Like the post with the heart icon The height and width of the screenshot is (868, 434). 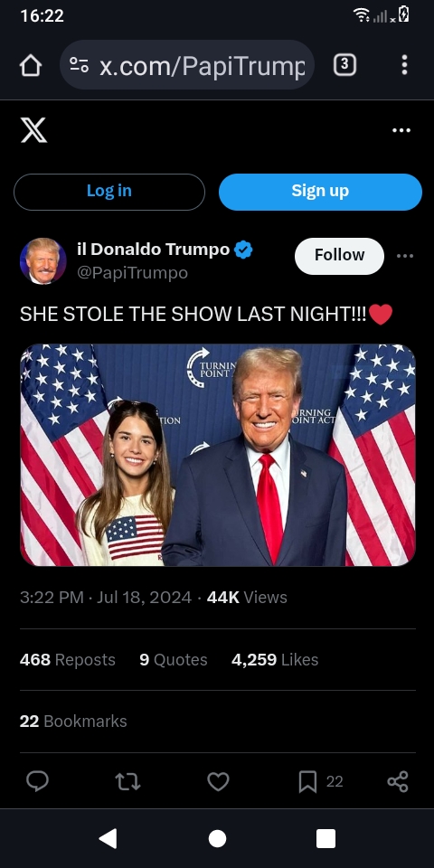click(x=218, y=781)
